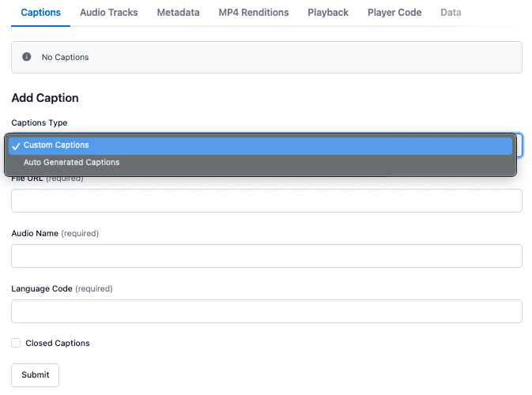The height and width of the screenshot is (395, 532).
Task: Open the Audio Tracks tab
Action: [108, 13]
